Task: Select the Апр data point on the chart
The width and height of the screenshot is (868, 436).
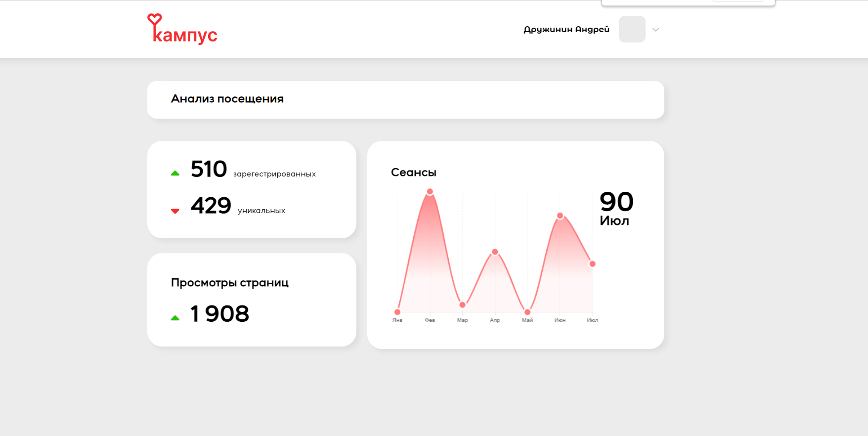Action: [x=495, y=252]
